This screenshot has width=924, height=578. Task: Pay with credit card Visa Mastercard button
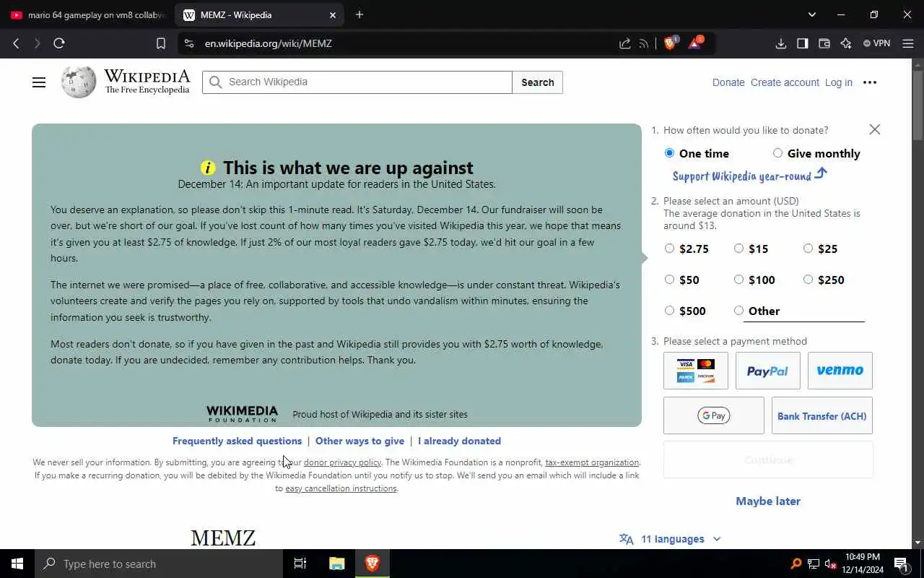click(696, 371)
